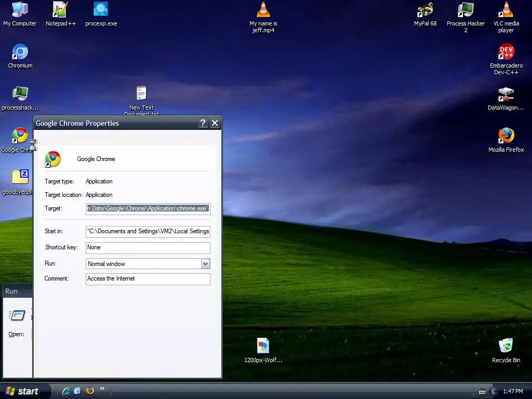Select the Google Chrome desktop shortcut
This screenshot has width=532, height=399.
click(17, 140)
